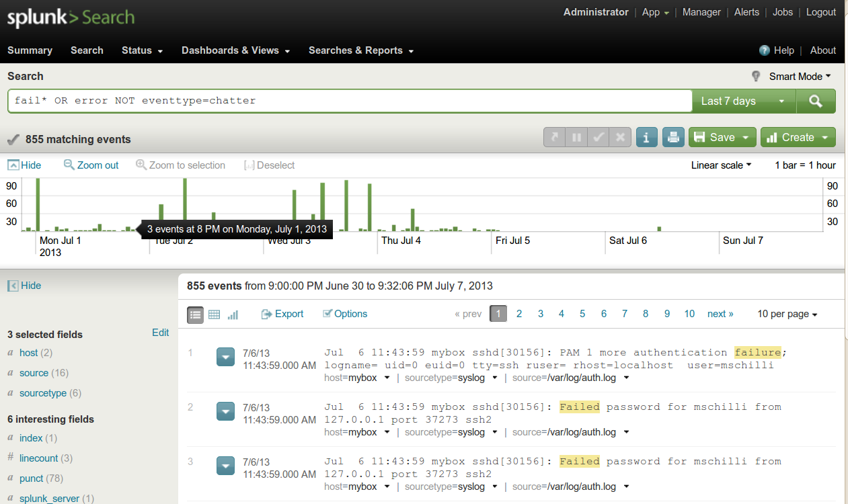This screenshot has width=848, height=504.
Task: Hide the fields sidebar
Action: 24,286
